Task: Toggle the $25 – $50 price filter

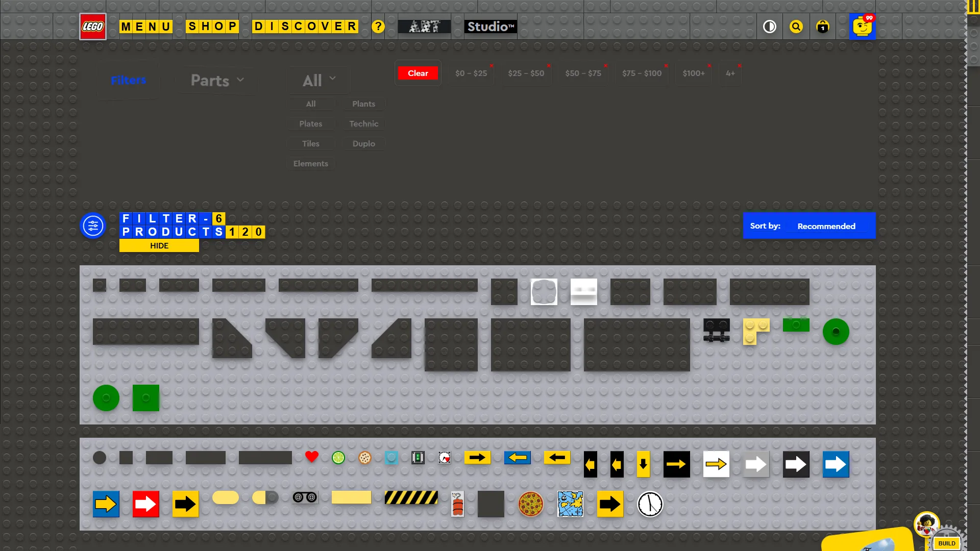Action: click(526, 73)
